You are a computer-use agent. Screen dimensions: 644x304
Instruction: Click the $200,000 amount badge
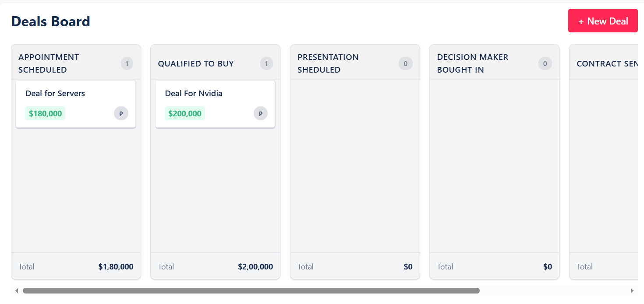pyautogui.click(x=184, y=113)
